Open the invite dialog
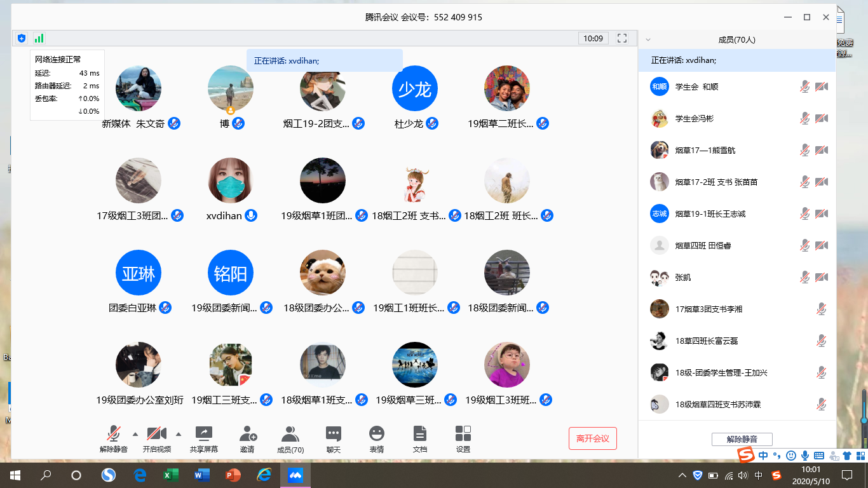 click(x=248, y=438)
